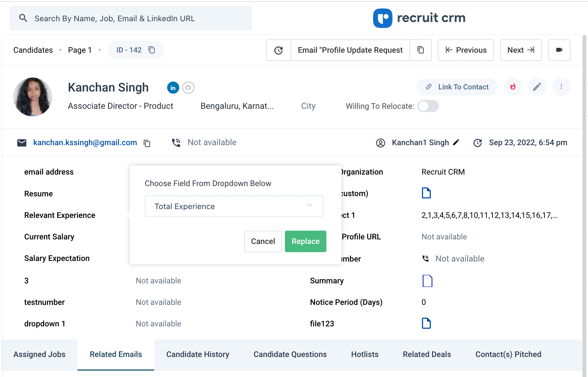Copy the Profile Update Request link
The image size is (588, 377).
421,50
